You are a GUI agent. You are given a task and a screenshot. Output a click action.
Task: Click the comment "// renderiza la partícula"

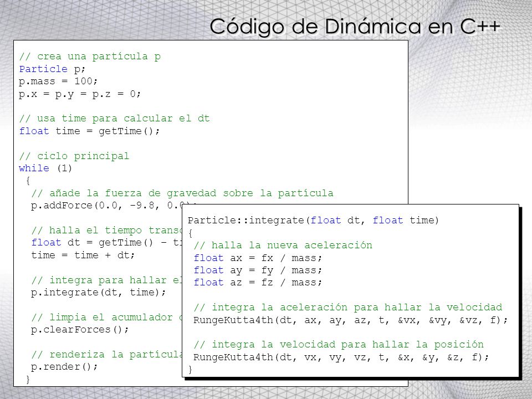click(x=107, y=355)
